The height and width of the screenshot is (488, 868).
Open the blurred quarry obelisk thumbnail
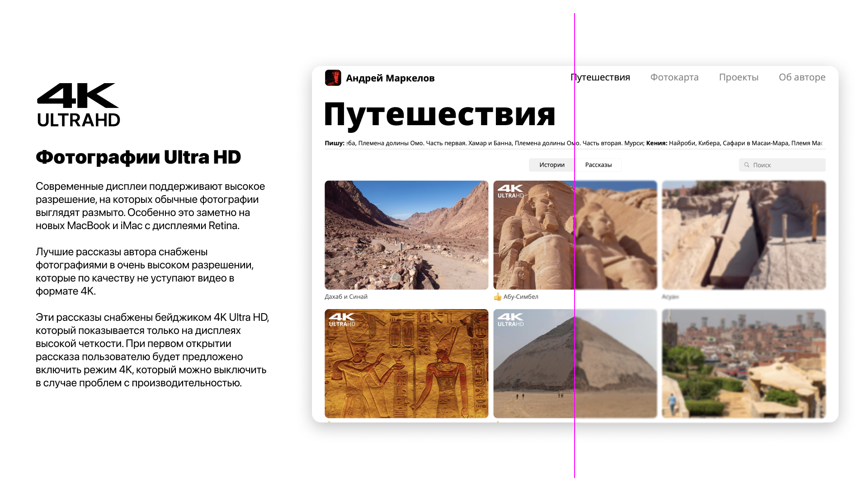click(x=744, y=235)
